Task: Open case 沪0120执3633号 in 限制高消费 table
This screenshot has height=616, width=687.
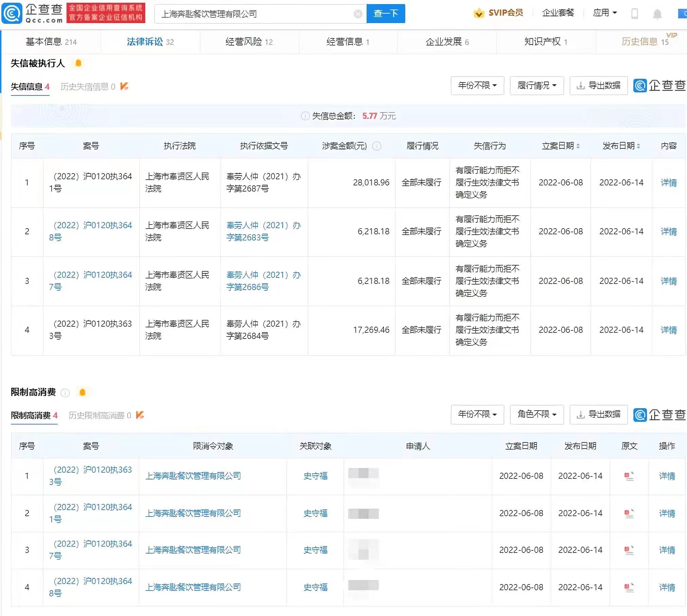Action: click(91, 476)
